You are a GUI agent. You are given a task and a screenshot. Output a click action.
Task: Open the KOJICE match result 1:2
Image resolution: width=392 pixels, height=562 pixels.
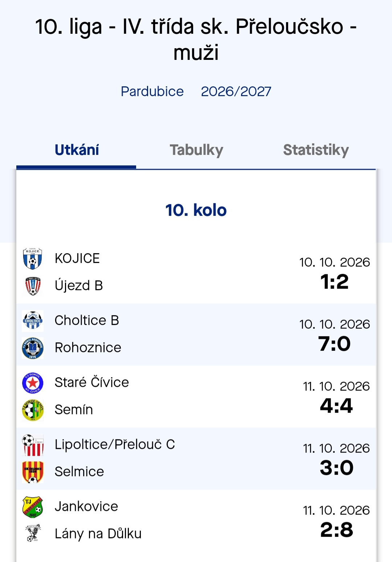coord(335,282)
